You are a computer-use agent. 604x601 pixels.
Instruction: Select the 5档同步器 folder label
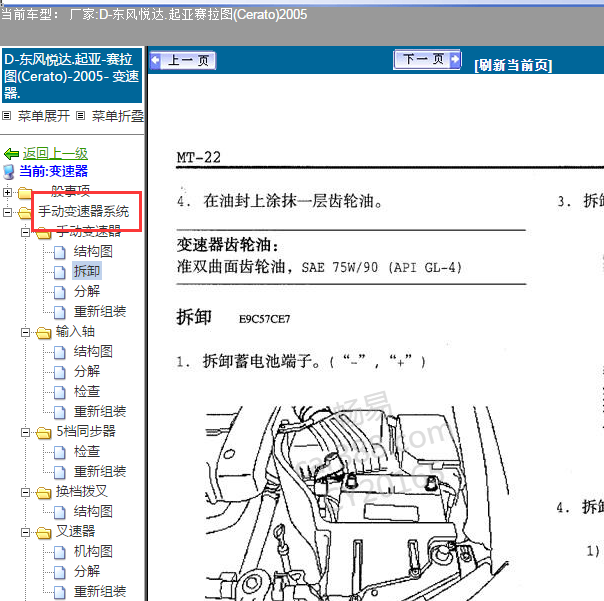(x=86, y=431)
